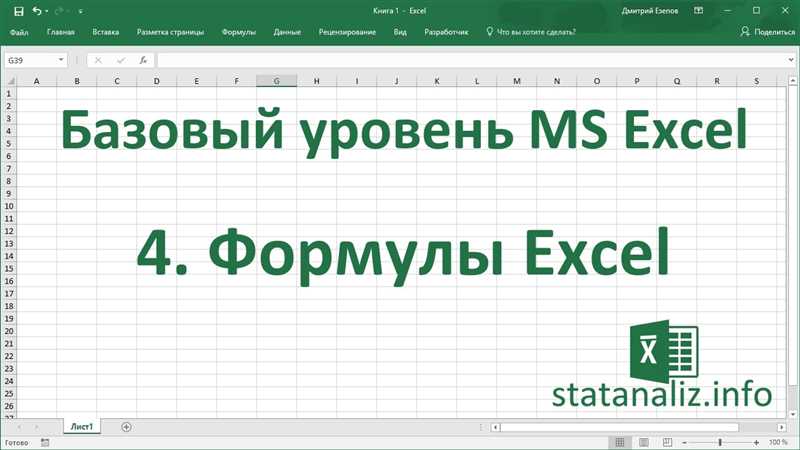Zoom in with the plus button
800x450 pixels.
[757, 442]
